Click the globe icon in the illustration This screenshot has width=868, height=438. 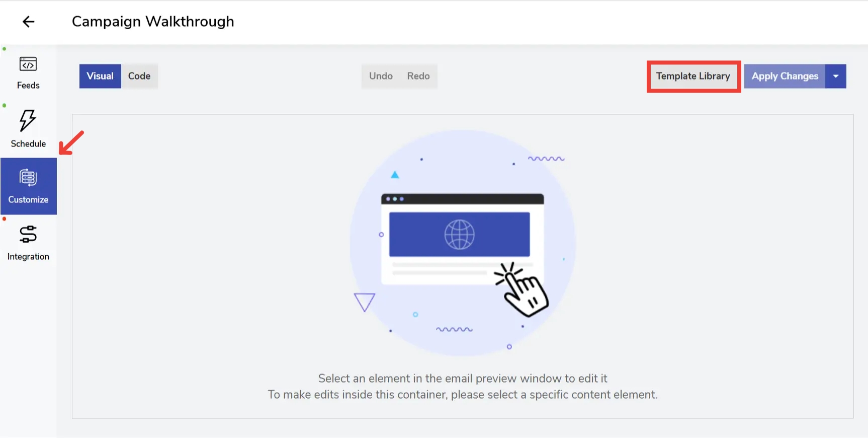tap(459, 235)
